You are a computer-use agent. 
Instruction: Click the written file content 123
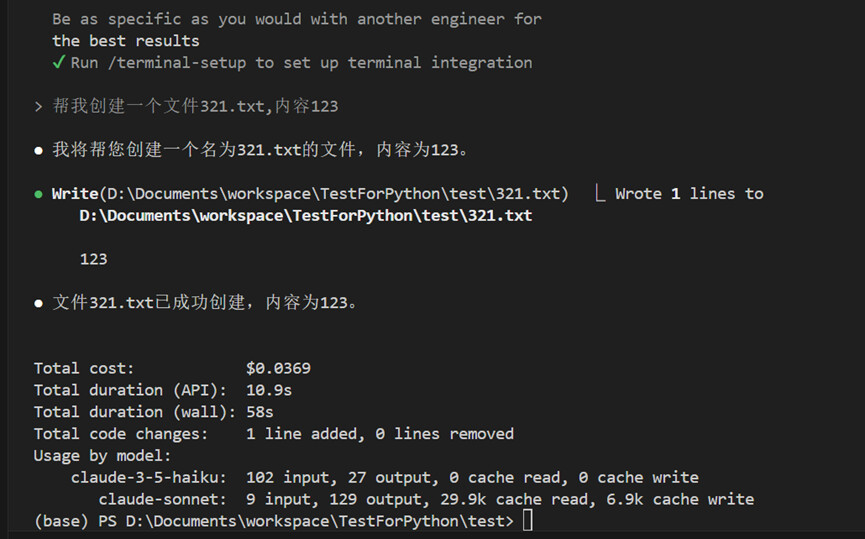[94, 259]
